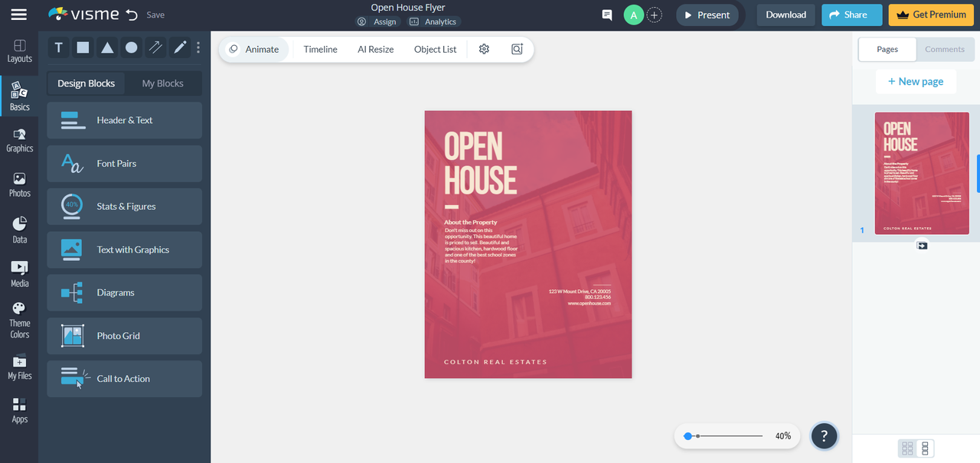Open the Timeline
980x463 pixels.
[320, 49]
